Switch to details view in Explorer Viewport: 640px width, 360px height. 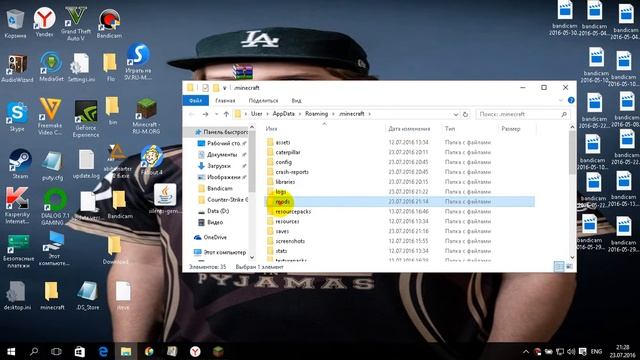559,267
